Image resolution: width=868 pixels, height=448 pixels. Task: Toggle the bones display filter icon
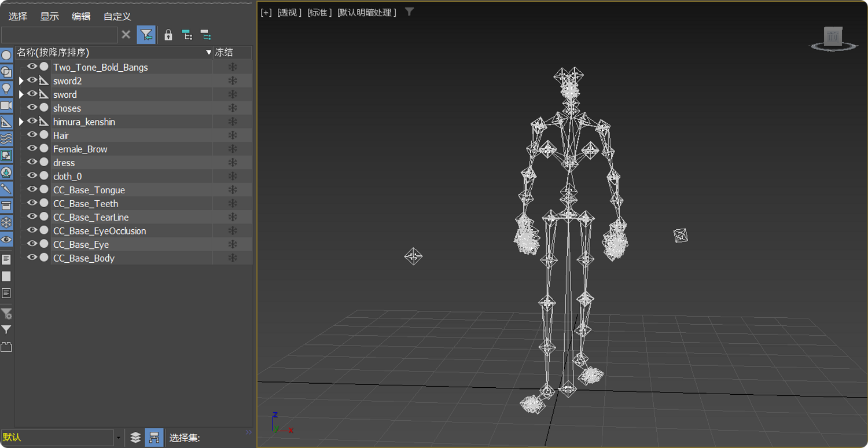[6, 189]
